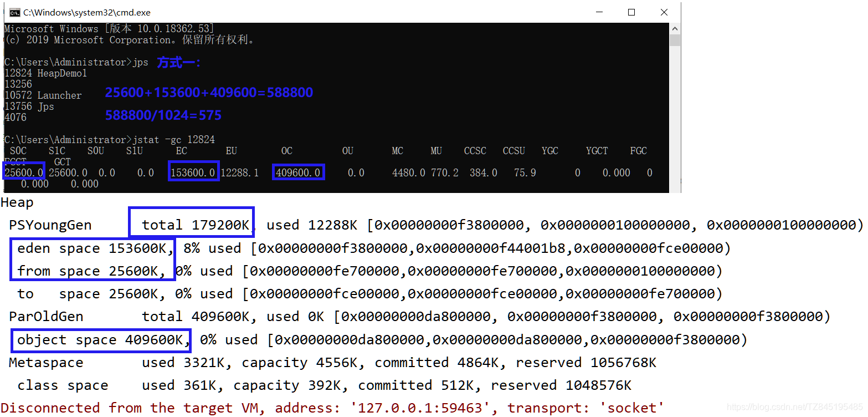This screenshot has width=868, height=417.
Task: Click the MU value 770.2
Action: click(445, 173)
